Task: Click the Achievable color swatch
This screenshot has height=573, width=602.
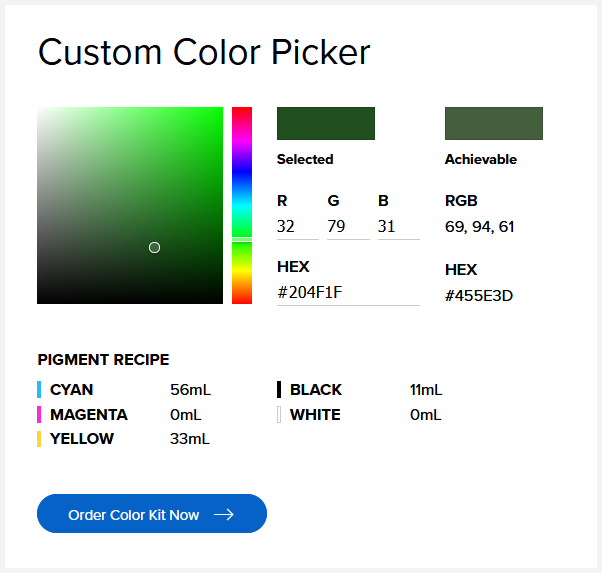Action: tap(494, 123)
